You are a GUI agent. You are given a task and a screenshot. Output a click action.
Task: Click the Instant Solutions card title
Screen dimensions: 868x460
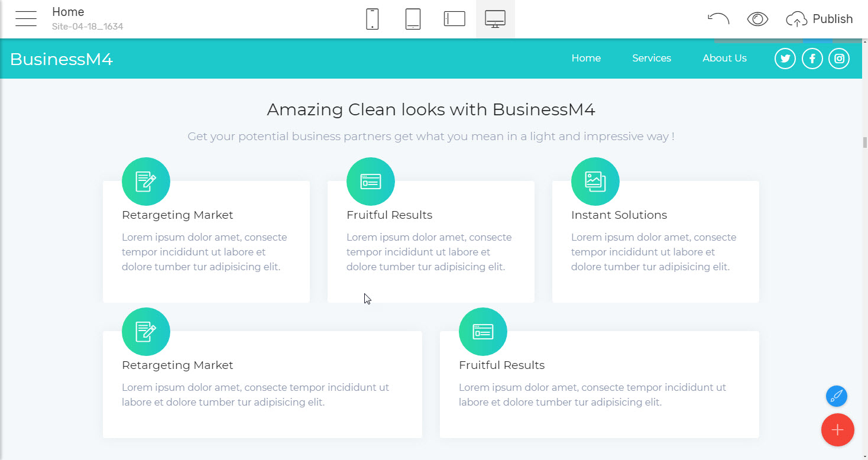coord(619,215)
